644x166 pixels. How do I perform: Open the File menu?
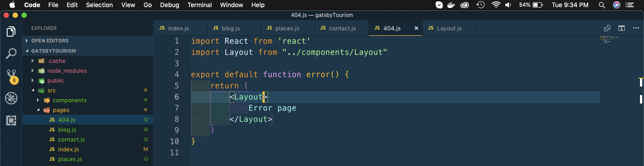tap(53, 5)
